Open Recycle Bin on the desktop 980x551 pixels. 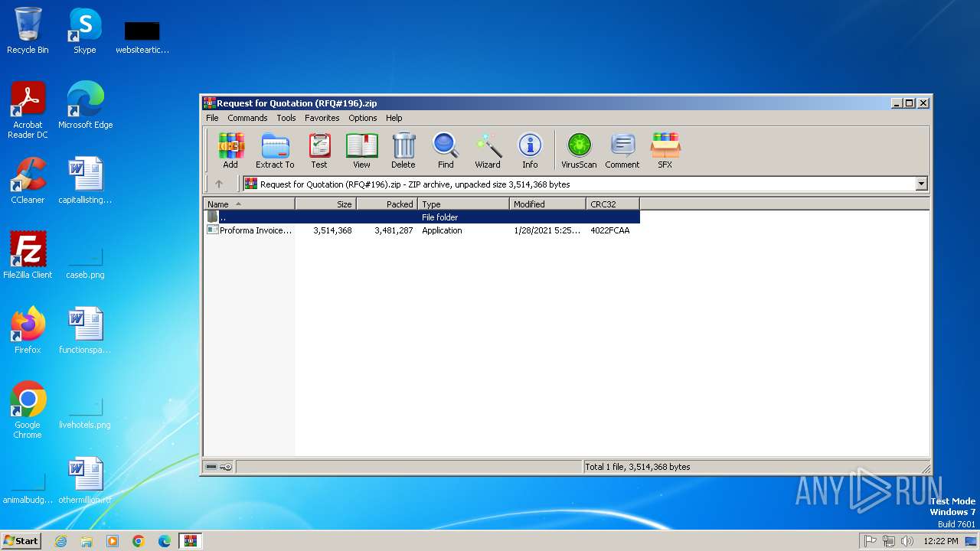[x=28, y=31]
